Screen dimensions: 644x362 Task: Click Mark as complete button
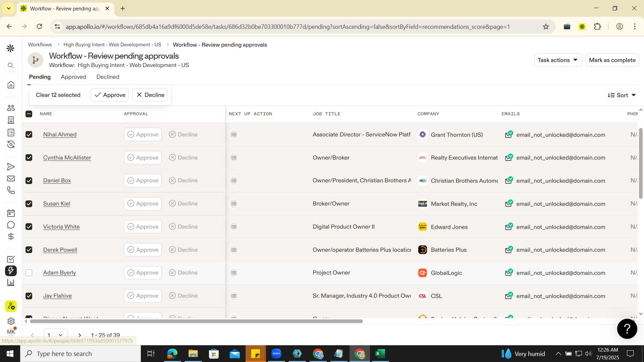tap(612, 60)
